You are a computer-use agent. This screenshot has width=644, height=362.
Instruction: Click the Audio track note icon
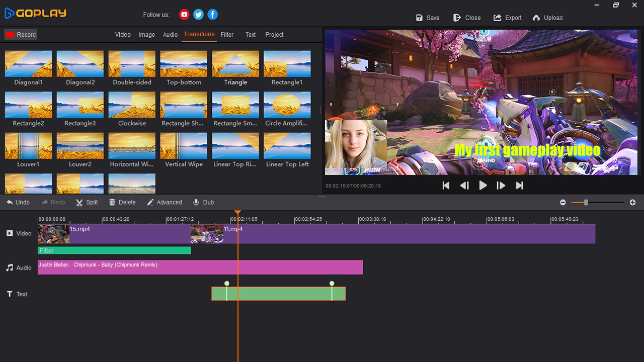(x=9, y=267)
